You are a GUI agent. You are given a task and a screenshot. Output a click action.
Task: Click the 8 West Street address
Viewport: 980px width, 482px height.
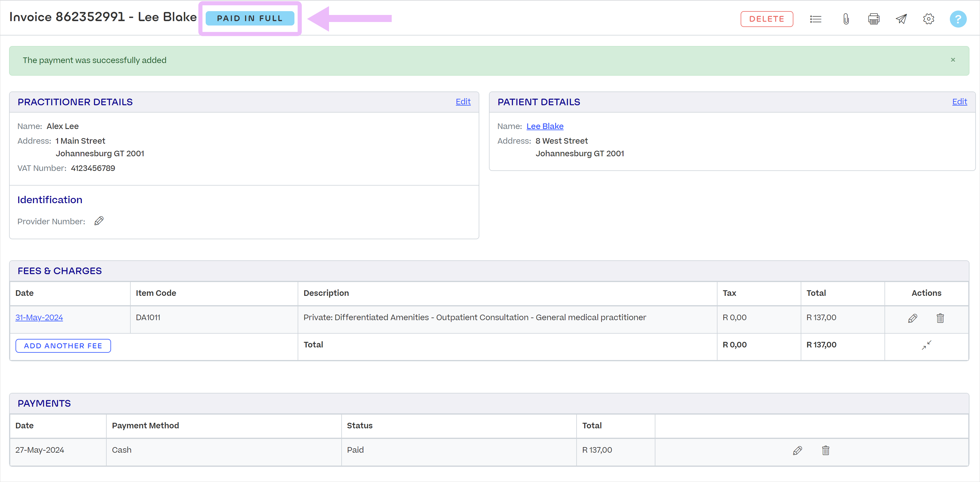coord(562,141)
